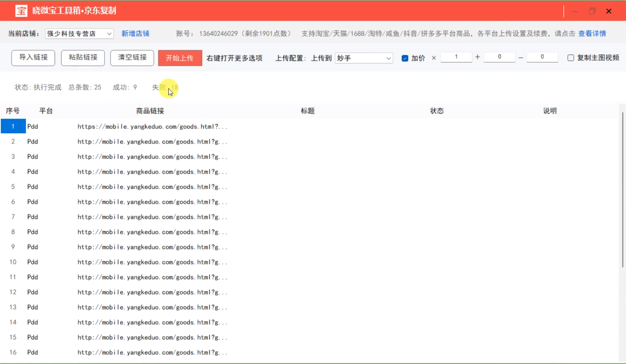Select row number 11 in list
The width and height of the screenshot is (626, 364).
13,277
